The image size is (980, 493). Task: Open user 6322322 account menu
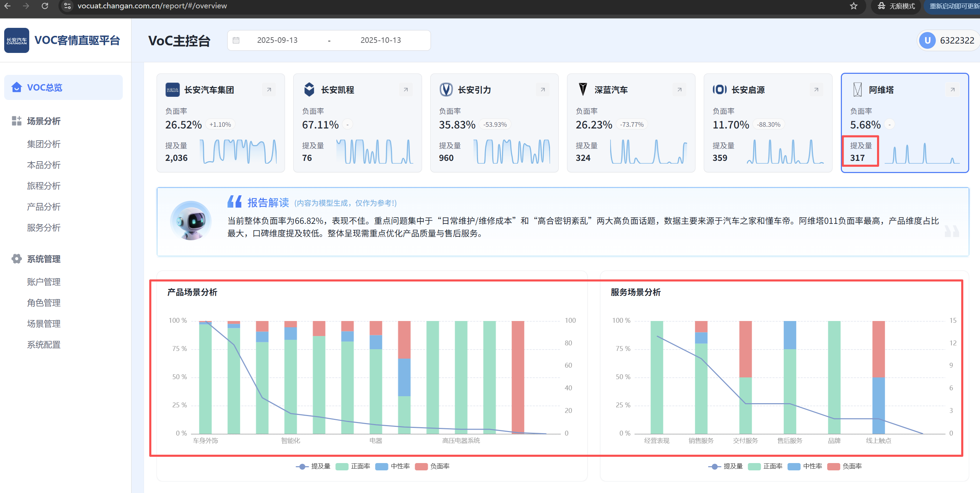click(947, 40)
